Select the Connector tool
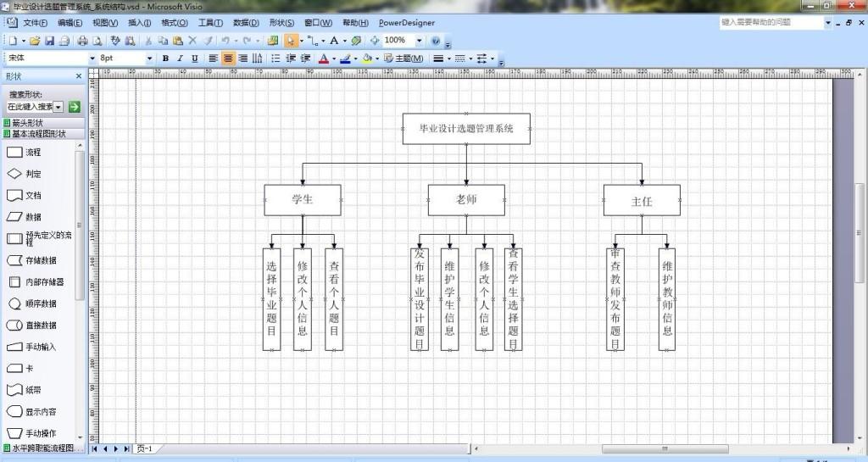868x462 pixels. click(312, 41)
